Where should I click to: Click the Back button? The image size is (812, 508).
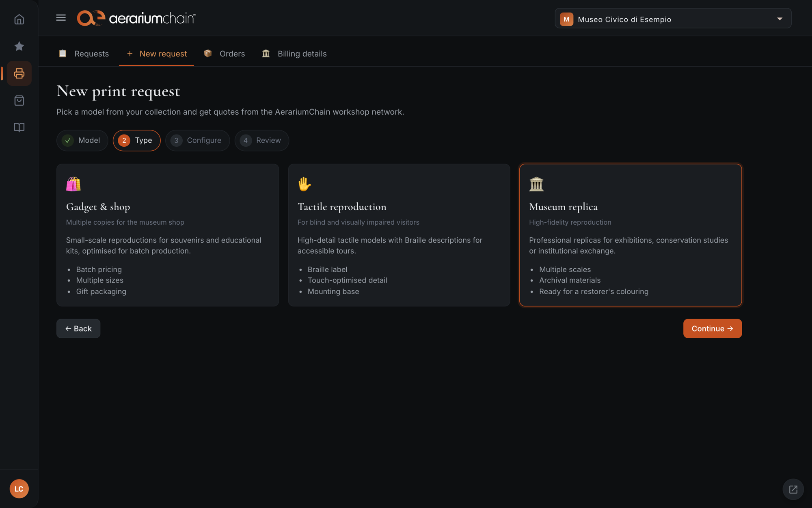click(x=78, y=328)
